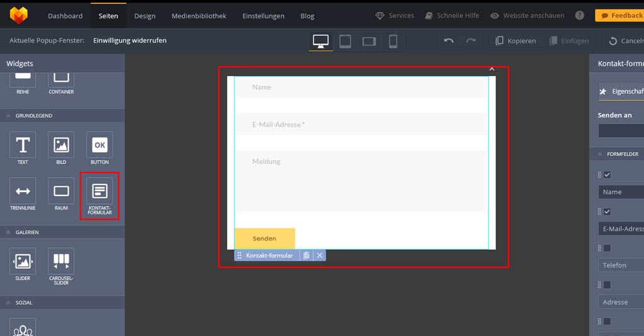
Task: Enable the Adresse field checkbox
Action: click(608, 285)
